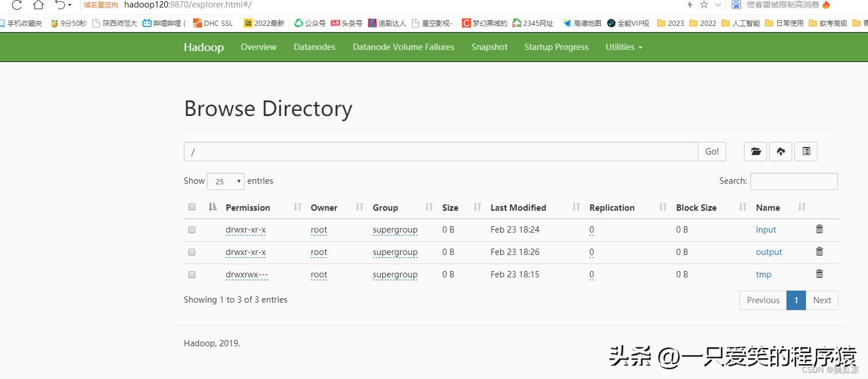This screenshot has height=379, width=868.
Task: Open the Startup Progress page
Action: click(x=555, y=47)
